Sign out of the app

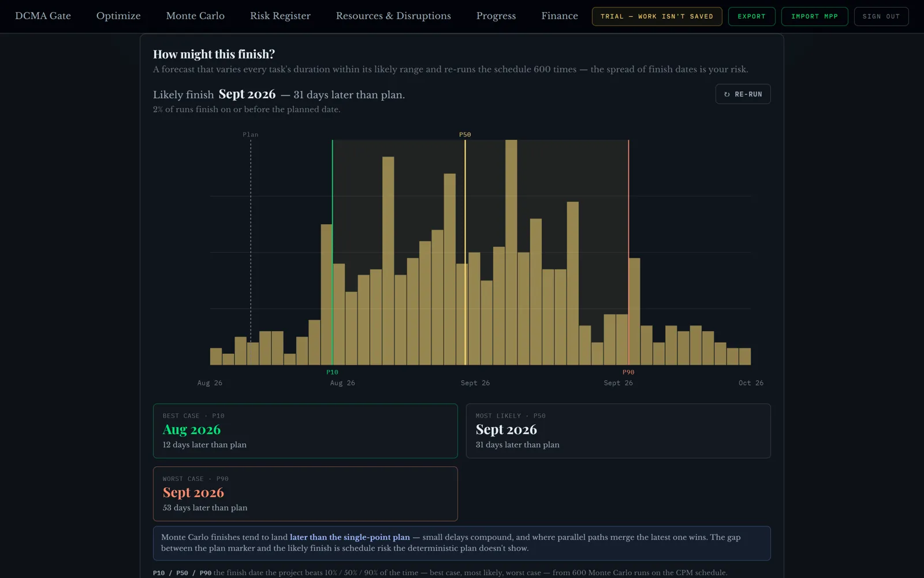pos(881,16)
